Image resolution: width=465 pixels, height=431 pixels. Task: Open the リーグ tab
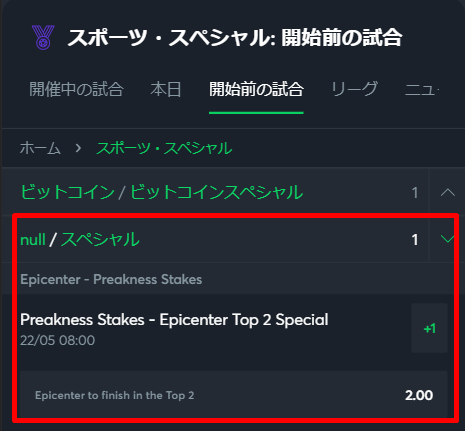[x=354, y=89]
